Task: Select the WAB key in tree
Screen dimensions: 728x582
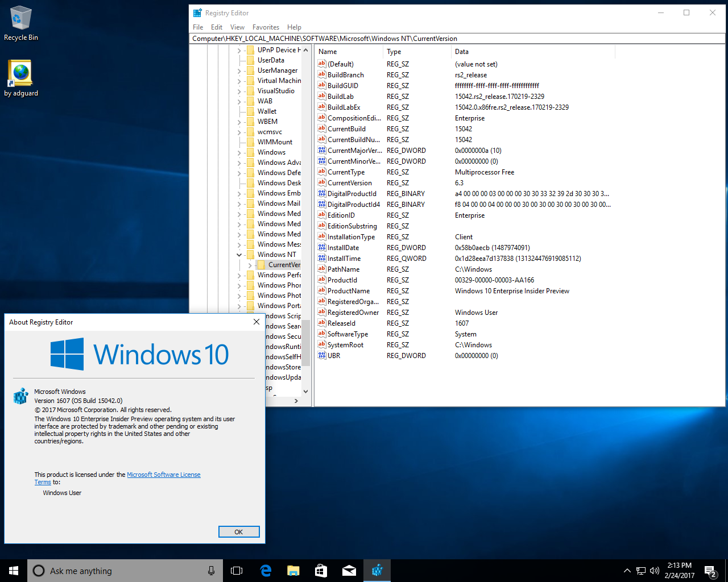Action: 265,101
